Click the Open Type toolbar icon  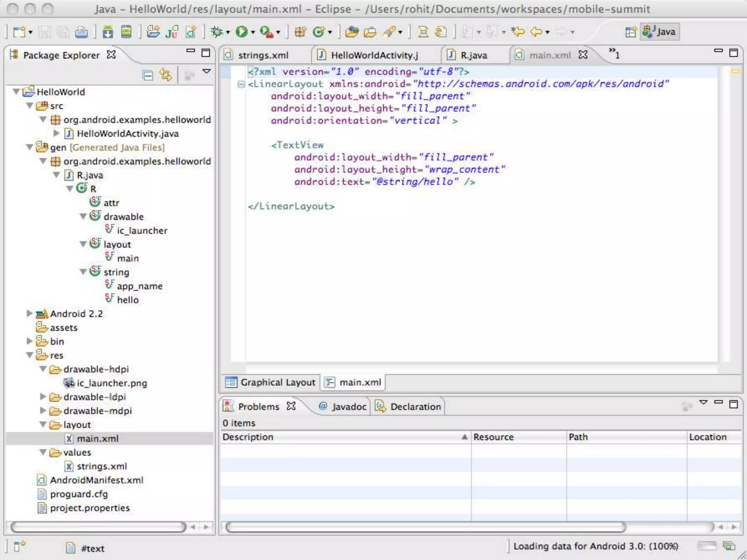coord(352,32)
